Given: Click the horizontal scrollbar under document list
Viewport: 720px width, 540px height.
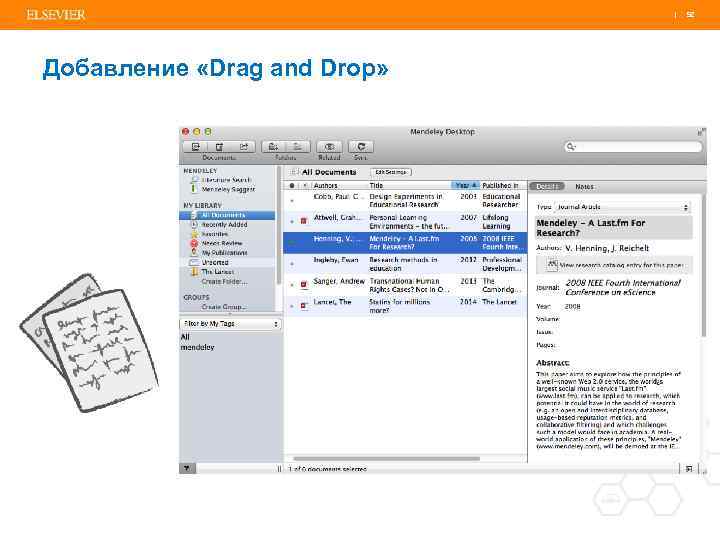Looking at the screenshot, I should pyautogui.click(x=387, y=458).
